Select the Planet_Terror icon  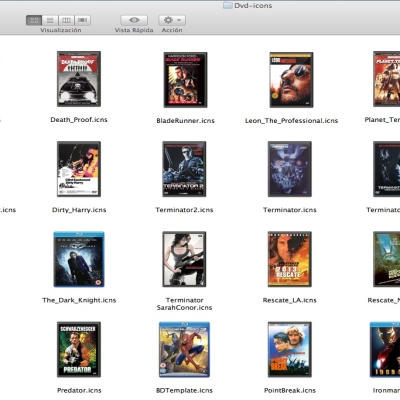(x=387, y=79)
